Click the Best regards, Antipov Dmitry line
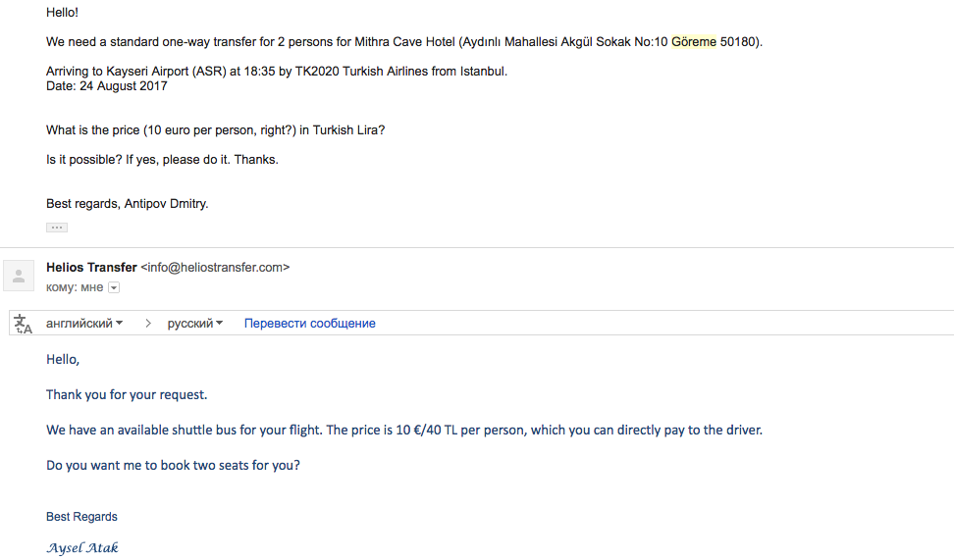Screen dimensions: 954x560 tap(128, 204)
